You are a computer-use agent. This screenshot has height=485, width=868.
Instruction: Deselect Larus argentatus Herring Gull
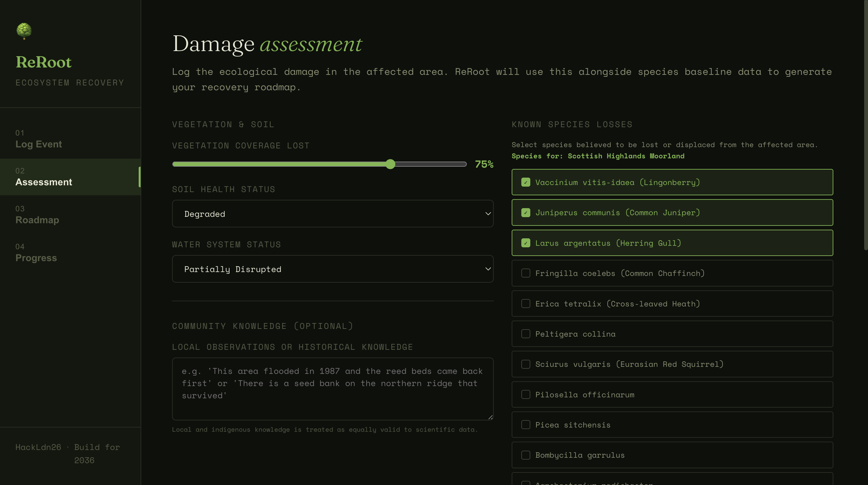coord(526,243)
